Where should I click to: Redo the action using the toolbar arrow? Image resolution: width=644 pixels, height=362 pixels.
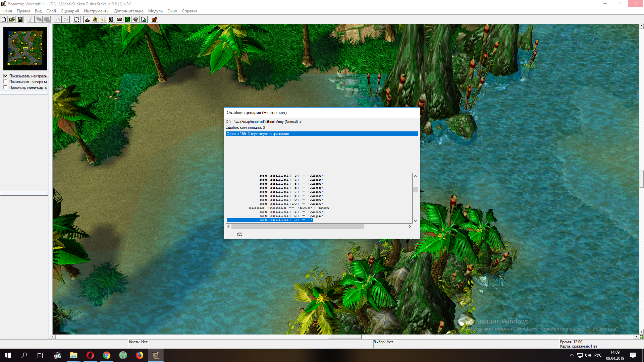(66, 19)
